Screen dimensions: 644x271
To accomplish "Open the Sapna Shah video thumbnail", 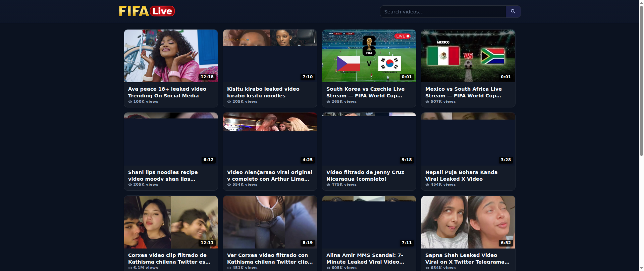I will [x=468, y=222].
